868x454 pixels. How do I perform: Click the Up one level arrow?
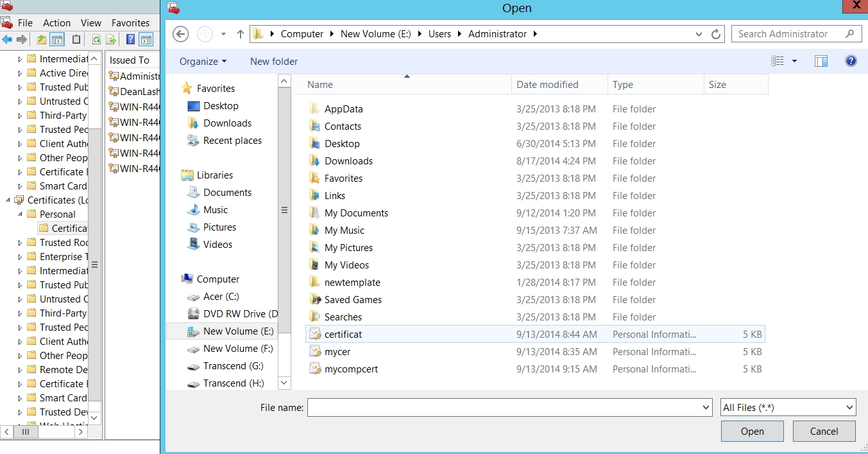(x=241, y=34)
